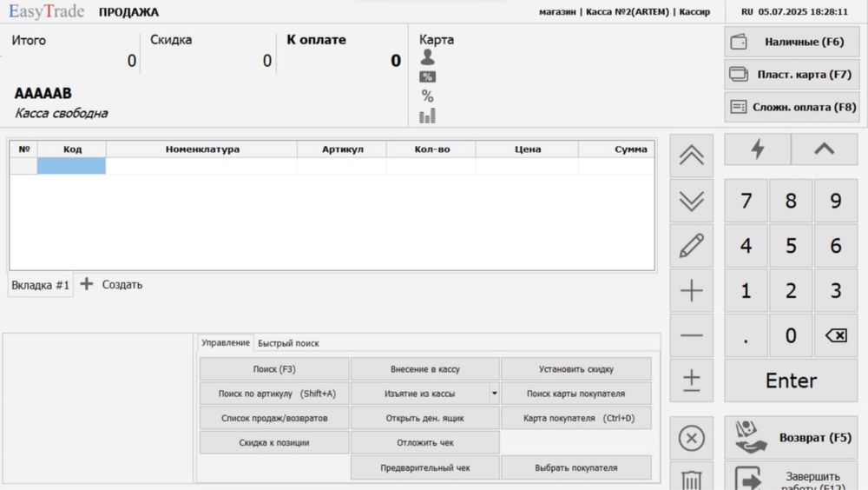Image resolution: width=868 pixels, height=490 pixels.
Task: Click the keypad Enter key
Action: [791, 381]
